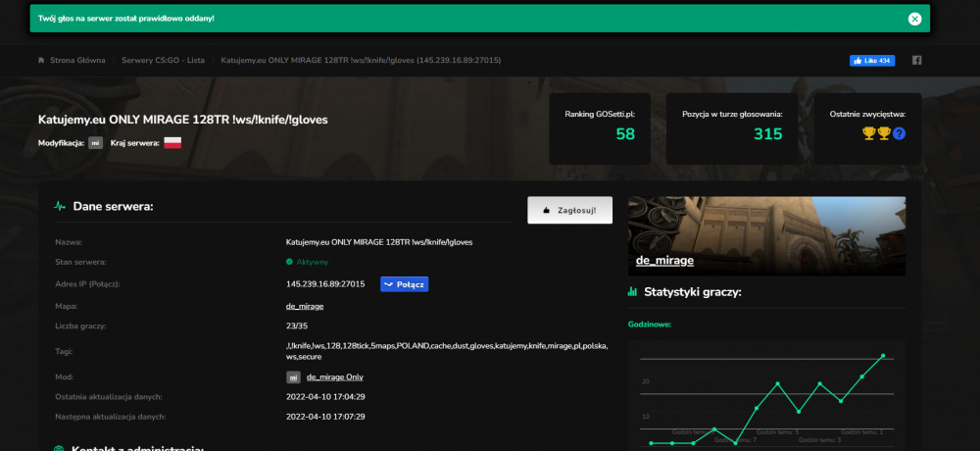This screenshot has width=980, height=451.
Task: Click the Polish flag server country icon
Action: coord(172,142)
